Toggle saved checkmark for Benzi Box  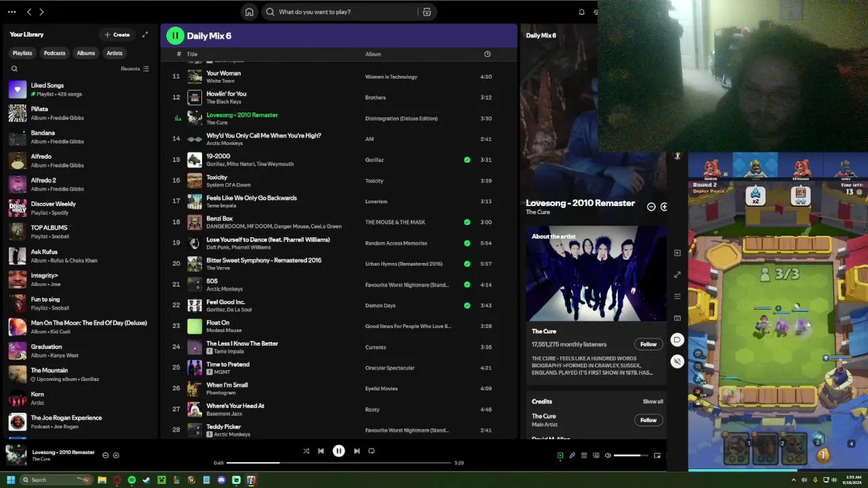pos(467,222)
